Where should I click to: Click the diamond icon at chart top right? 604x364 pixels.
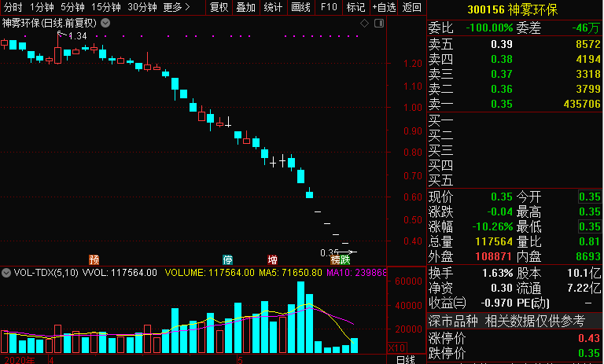coord(364,24)
